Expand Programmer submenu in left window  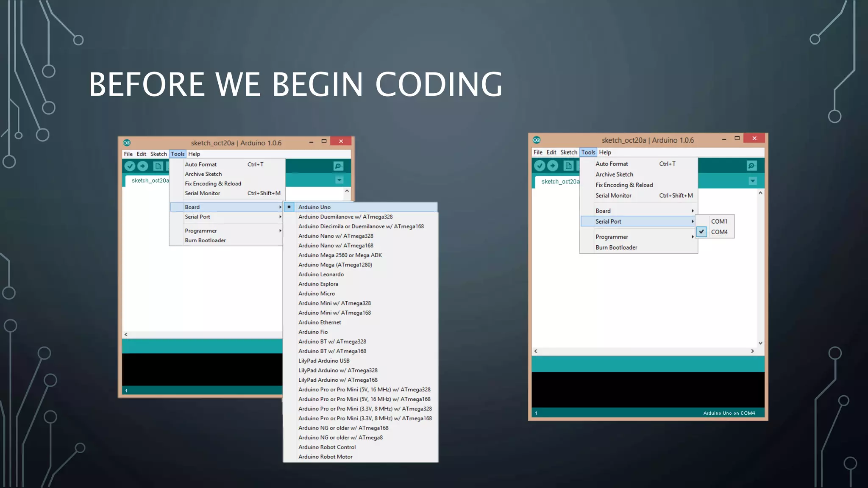226,231
